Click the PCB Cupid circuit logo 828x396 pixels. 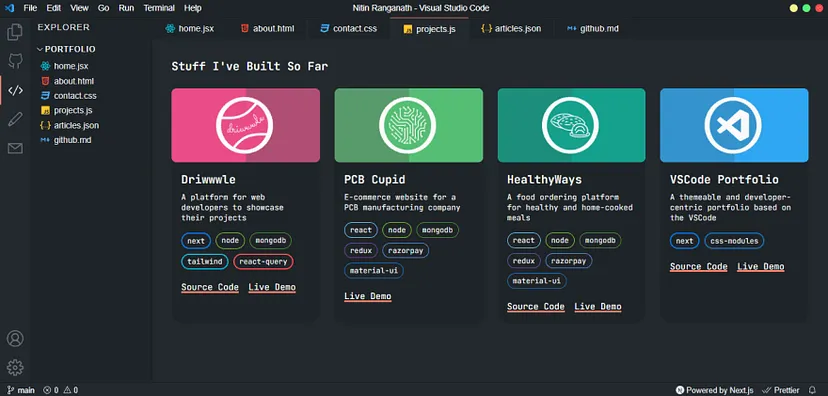[x=408, y=125]
